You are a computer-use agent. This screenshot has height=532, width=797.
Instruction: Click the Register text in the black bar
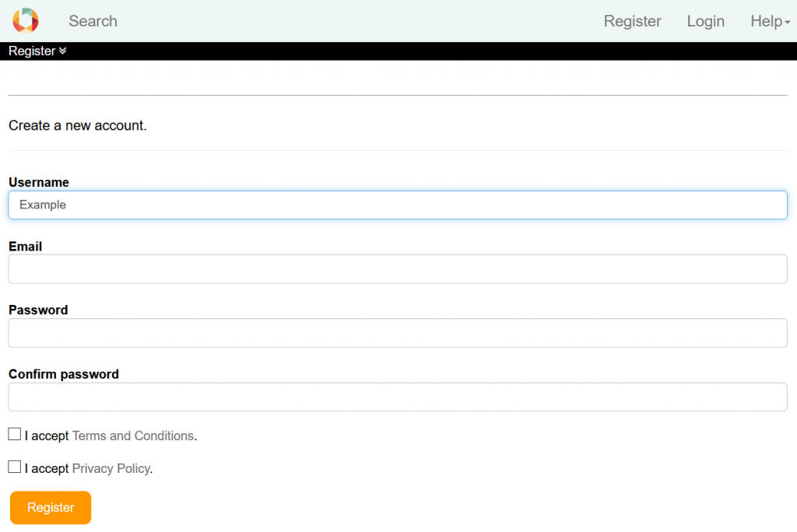pyautogui.click(x=32, y=51)
